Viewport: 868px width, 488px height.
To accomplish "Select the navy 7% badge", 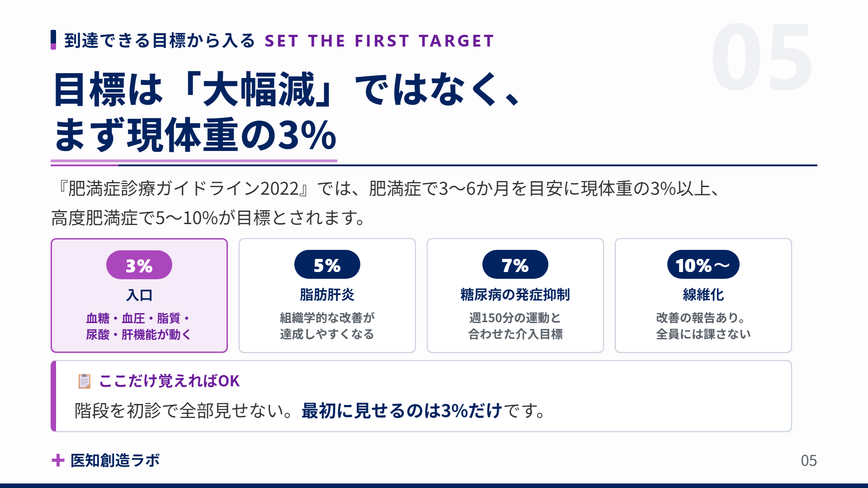I will click(x=515, y=264).
